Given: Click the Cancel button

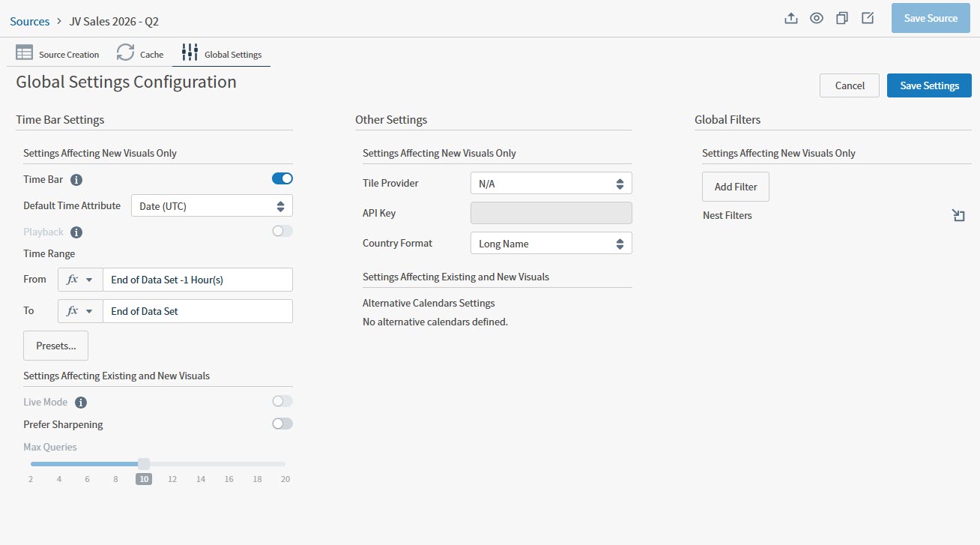Looking at the screenshot, I should click(850, 85).
